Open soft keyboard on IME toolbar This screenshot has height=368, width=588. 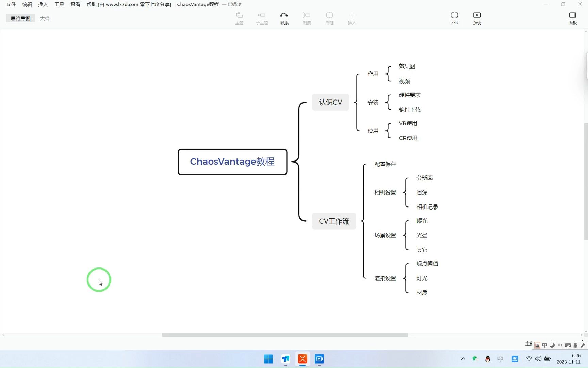pos(568,345)
